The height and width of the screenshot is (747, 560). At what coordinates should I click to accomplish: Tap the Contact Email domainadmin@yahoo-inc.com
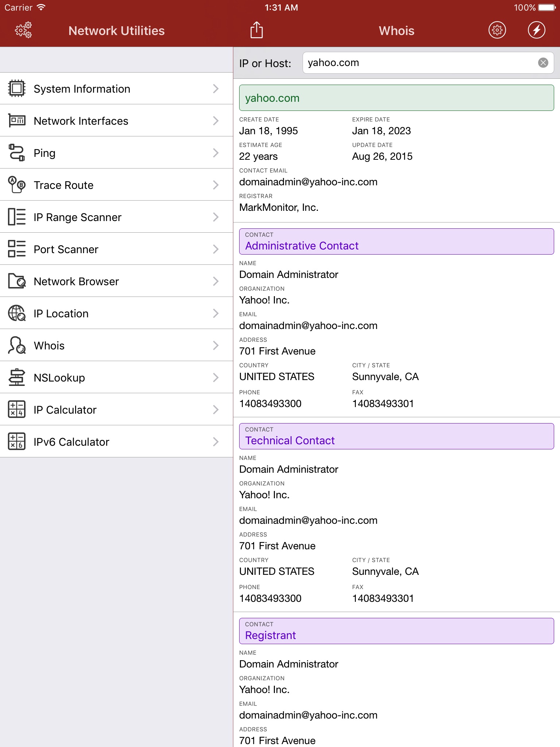point(308,182)
